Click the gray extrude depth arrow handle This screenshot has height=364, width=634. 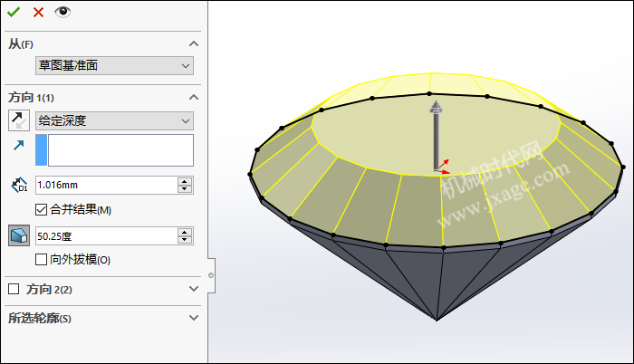436,136
